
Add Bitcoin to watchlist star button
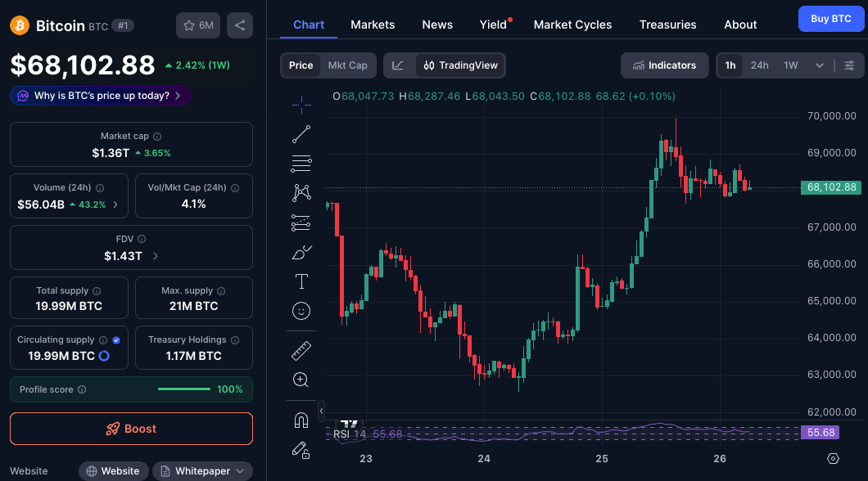198,25
